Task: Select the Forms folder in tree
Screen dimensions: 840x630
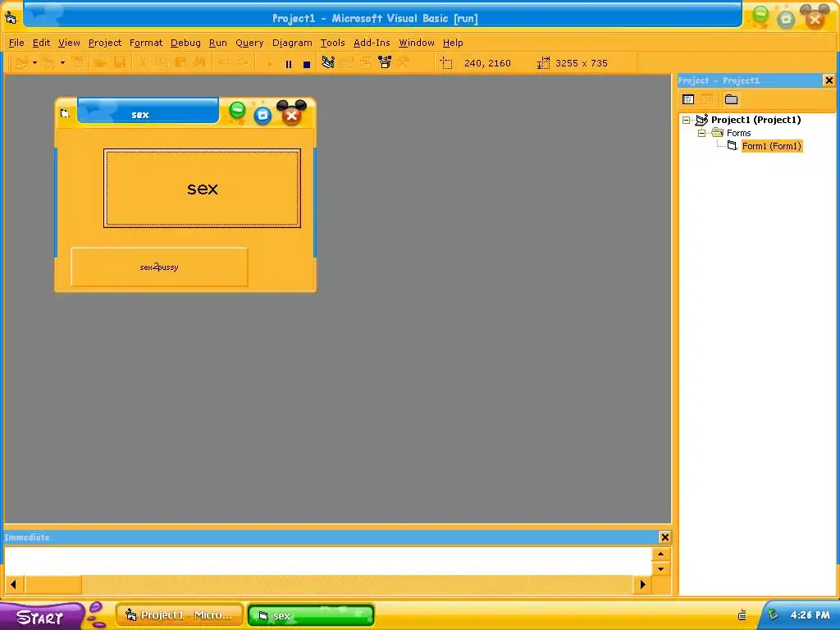Action: pos(739,133)
